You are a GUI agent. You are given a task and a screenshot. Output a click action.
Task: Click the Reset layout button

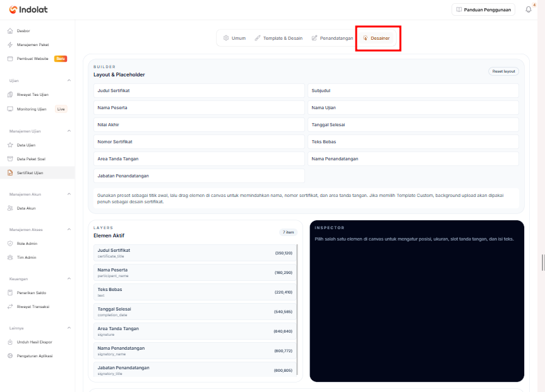coord(504,71)
